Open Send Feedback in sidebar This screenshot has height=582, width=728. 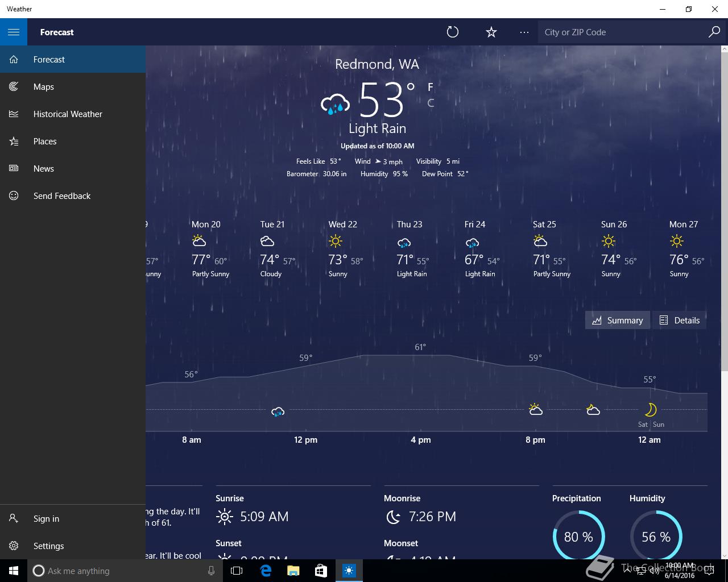point(73,196)
